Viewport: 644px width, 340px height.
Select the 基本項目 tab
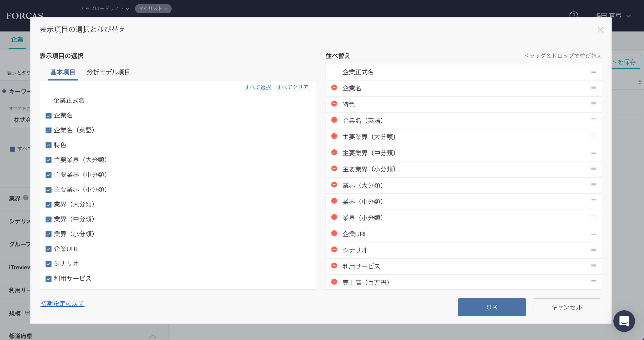(x=63, y=72)
